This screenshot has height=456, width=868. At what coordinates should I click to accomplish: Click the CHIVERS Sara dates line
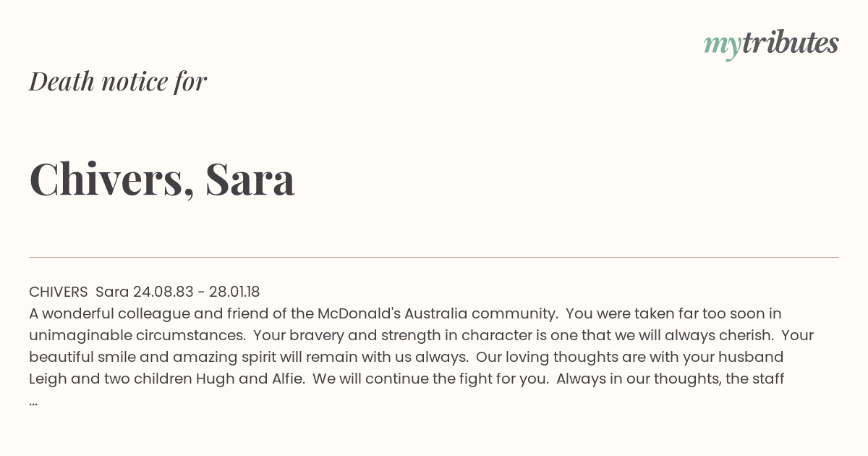[x=145, y=292]
